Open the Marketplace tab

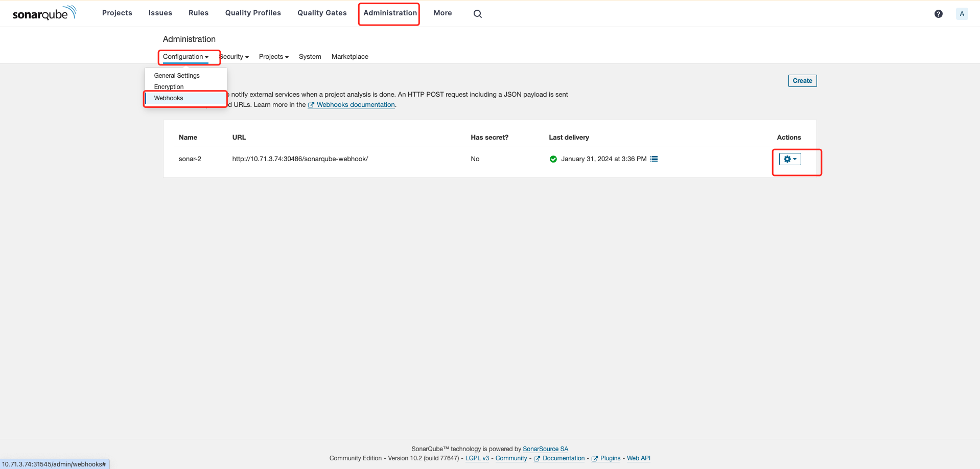(349, 56)
